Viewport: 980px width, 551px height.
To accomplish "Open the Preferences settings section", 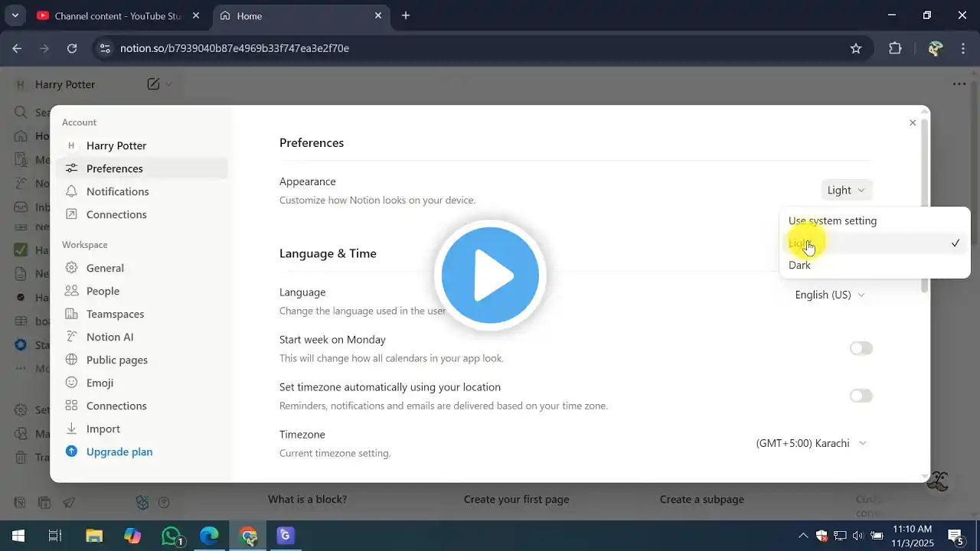I will [x=142, y=168].
